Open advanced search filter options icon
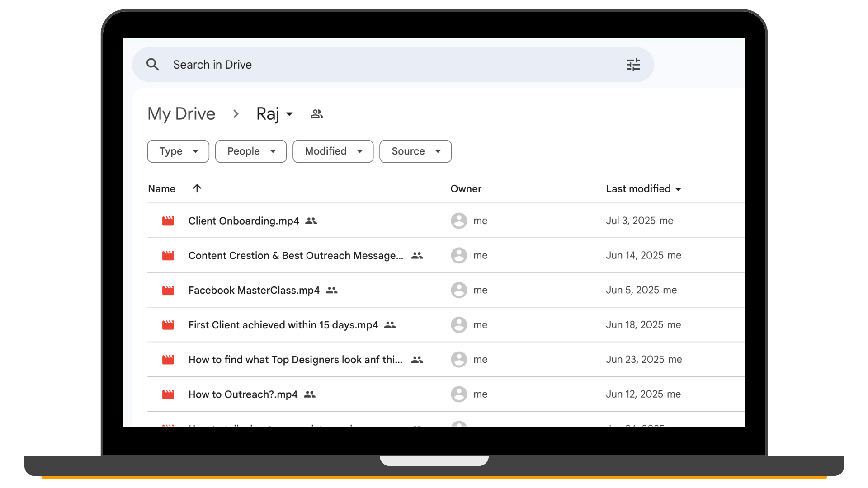868x488 pixels. click(x=633, y=65)
